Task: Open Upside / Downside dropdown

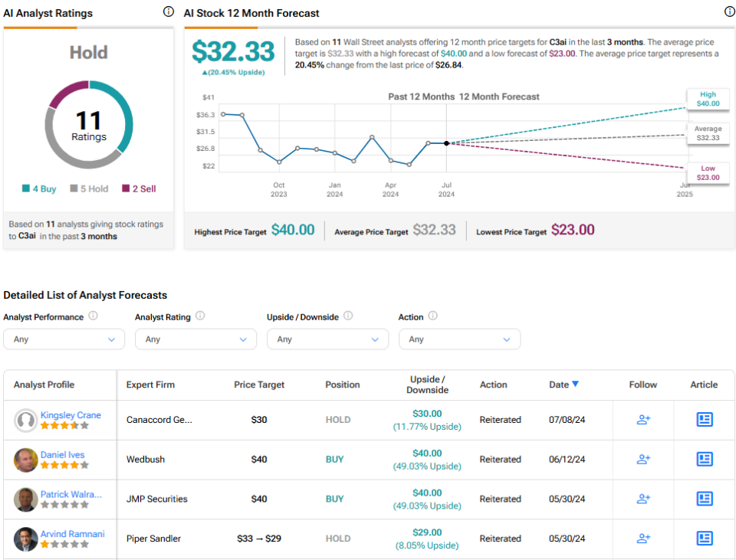Action: point(327,339)
